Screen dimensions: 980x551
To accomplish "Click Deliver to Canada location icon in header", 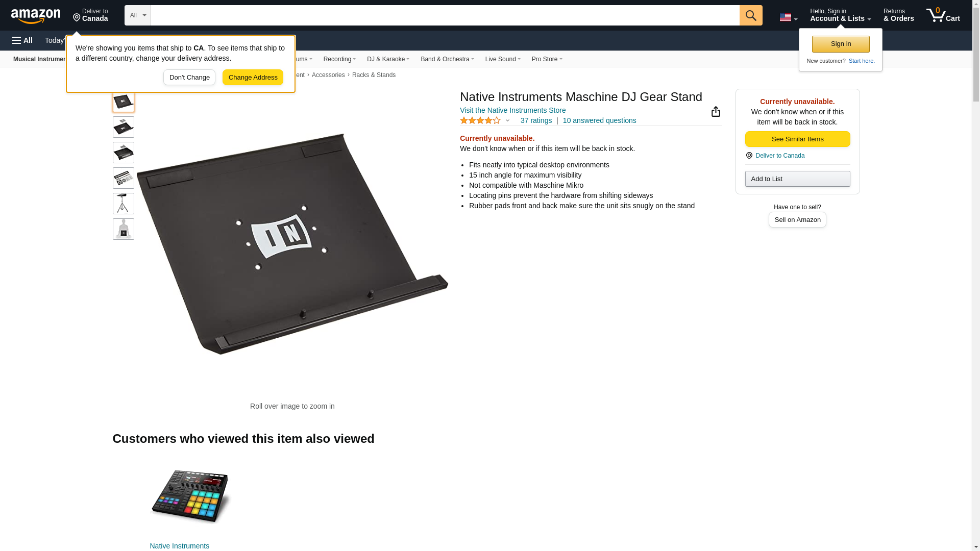I will [77, 18].
